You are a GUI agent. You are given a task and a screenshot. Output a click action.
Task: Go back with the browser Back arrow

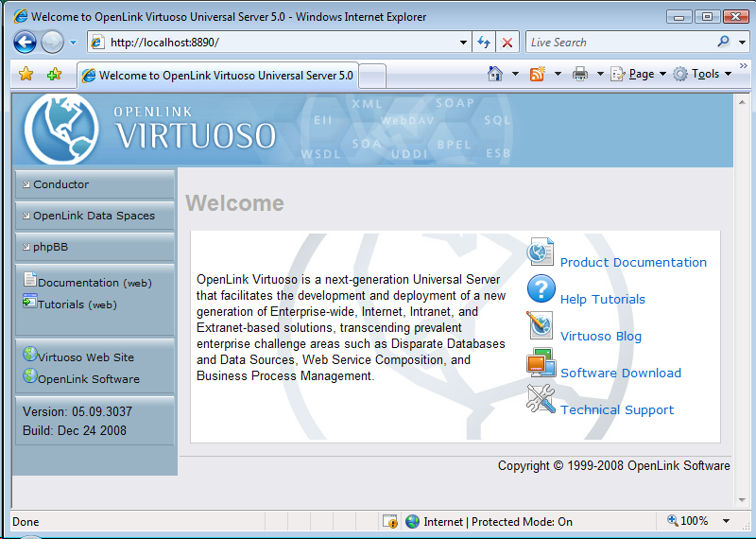tap(26, 43)
